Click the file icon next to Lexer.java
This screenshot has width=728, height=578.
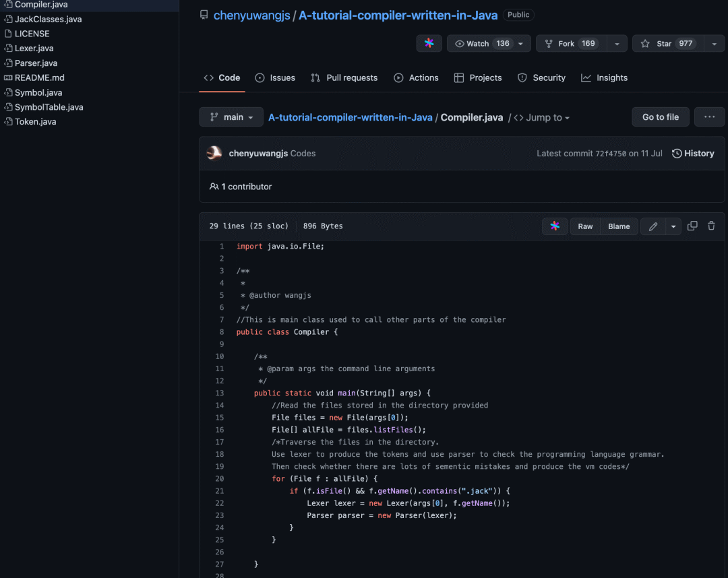click(x=8, y=49)
